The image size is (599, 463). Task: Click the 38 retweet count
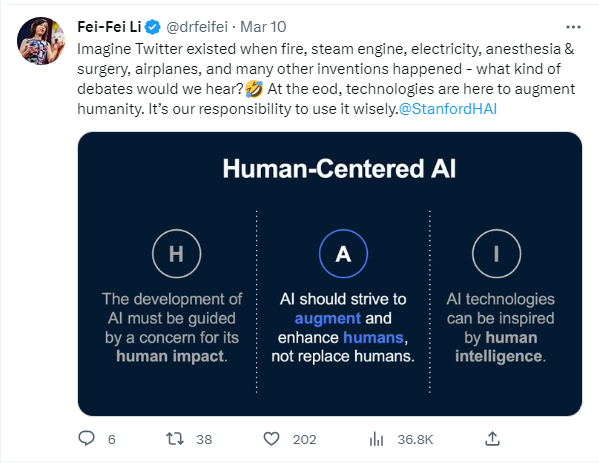[204, 439]
